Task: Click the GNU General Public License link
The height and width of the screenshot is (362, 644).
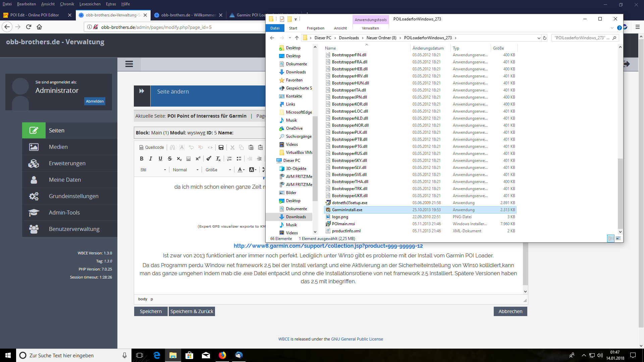Action: pyautogui.click(x=357, y=339)
